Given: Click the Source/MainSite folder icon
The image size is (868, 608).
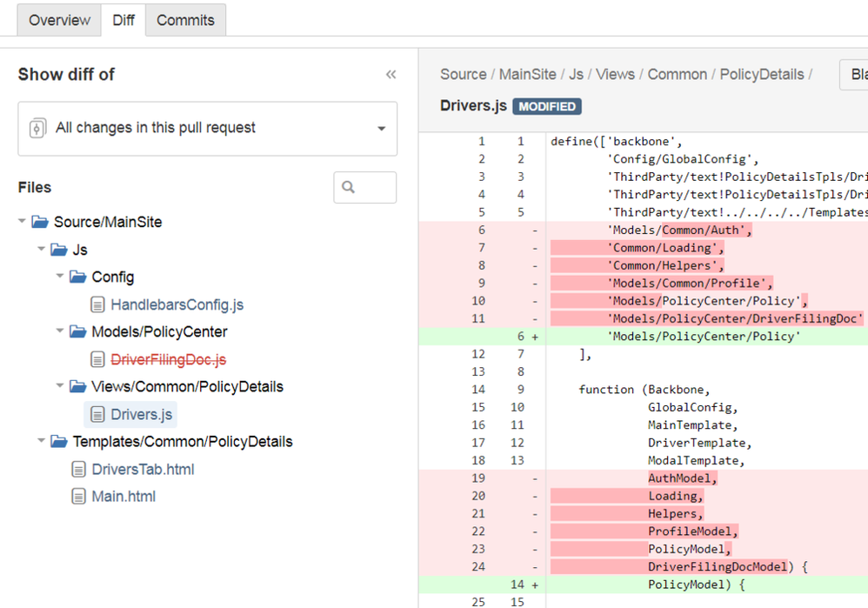Looking at the screenshot, I should 40,222.
